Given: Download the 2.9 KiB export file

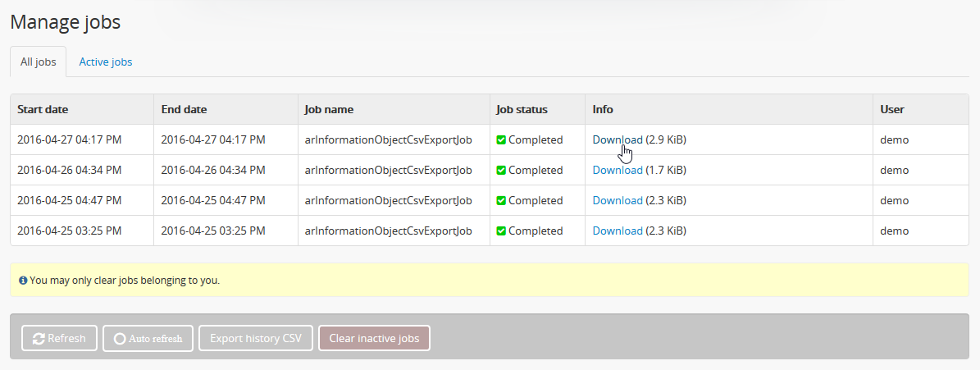Looking at the screenshot, I should coord(617,140).
